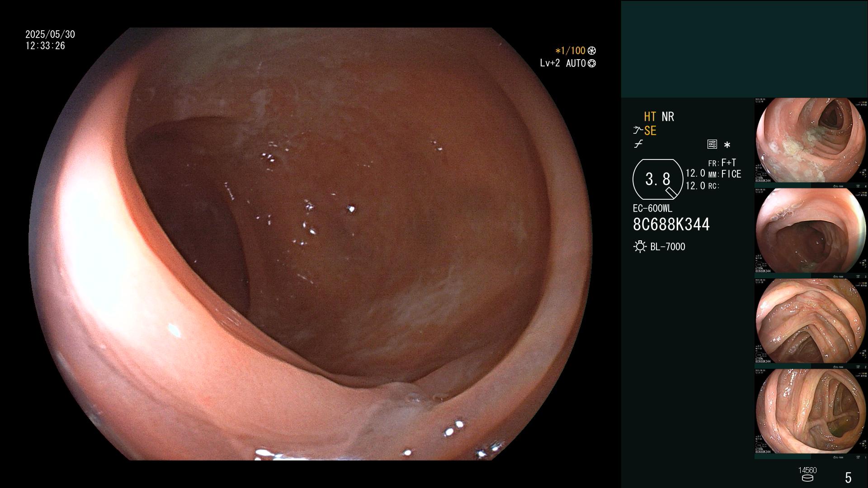868x488 pixels.
Task: Click the date text '2025/05/30'
Action: coord(50,34)
